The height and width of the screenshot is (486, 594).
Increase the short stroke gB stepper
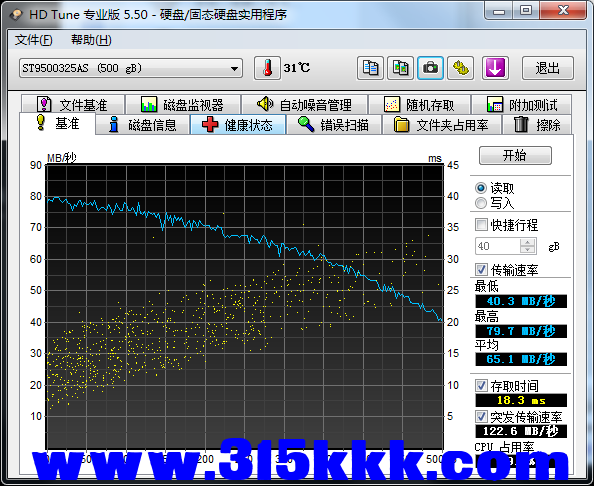(x=527, y=242)
